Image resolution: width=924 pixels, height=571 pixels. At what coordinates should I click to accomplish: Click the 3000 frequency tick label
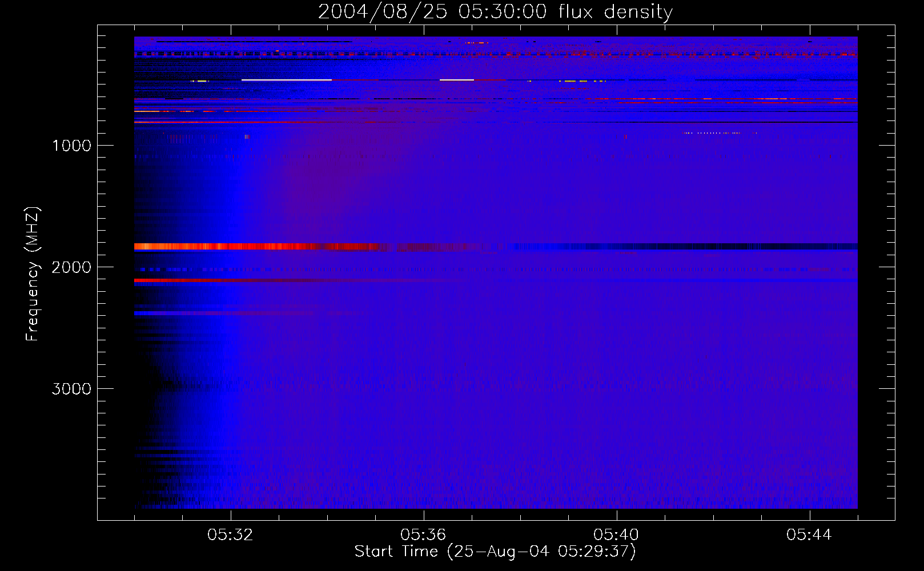click(x=71, y=389)
